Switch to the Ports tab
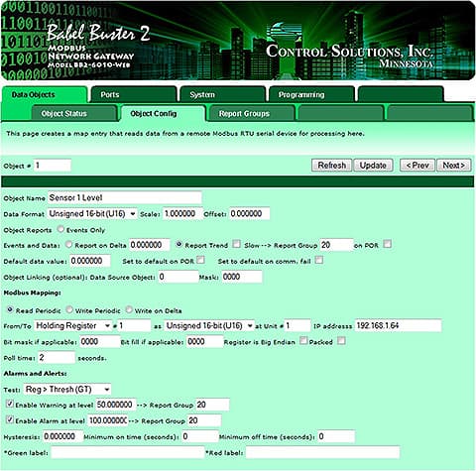 pos(134,95)
